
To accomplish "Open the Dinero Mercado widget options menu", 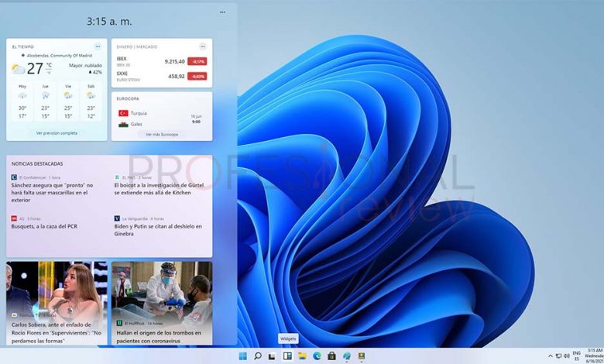I will click(x=203, y=46).
